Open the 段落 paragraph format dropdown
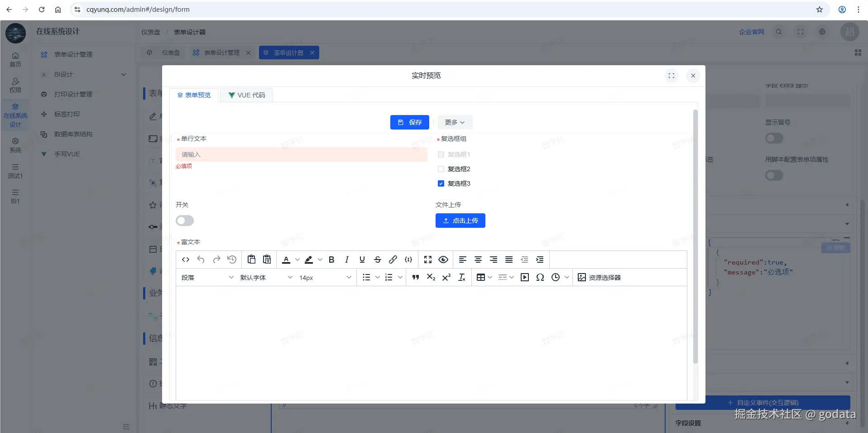The image size is (868, 433). (x=207, y=277)
